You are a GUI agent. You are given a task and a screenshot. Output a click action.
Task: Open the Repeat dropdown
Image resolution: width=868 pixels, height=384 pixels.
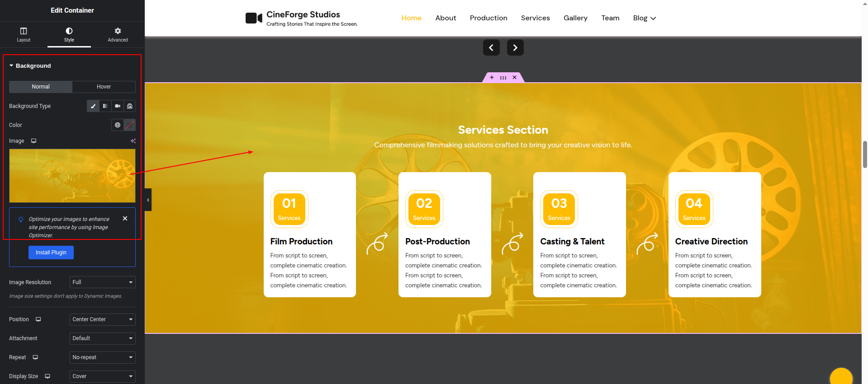[x=103, y=357]
